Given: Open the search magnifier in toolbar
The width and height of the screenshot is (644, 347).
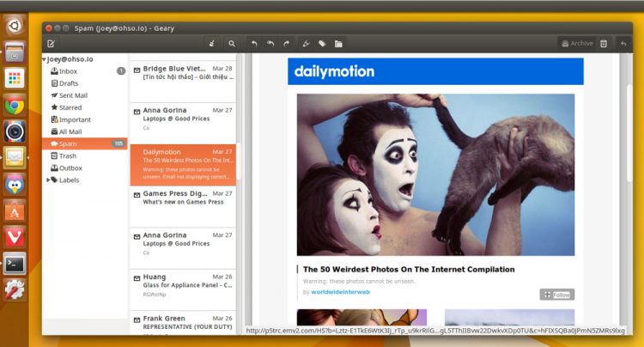Looking at the screenshot, I should coord(232,44).
